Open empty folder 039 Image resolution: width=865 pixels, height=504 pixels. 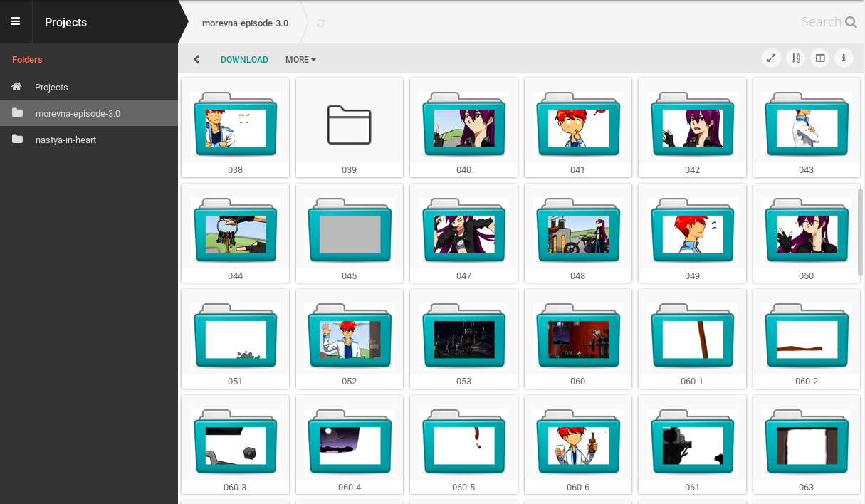349,127
